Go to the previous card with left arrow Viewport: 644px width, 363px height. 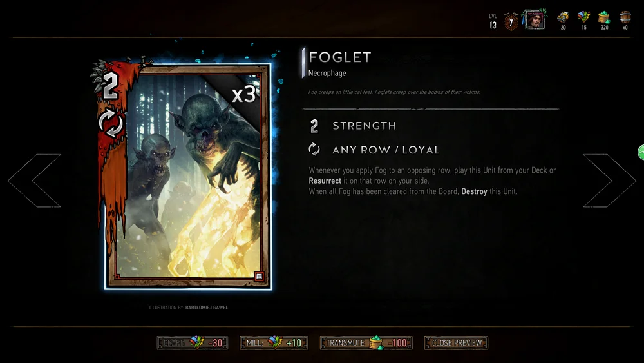[35, 181]
